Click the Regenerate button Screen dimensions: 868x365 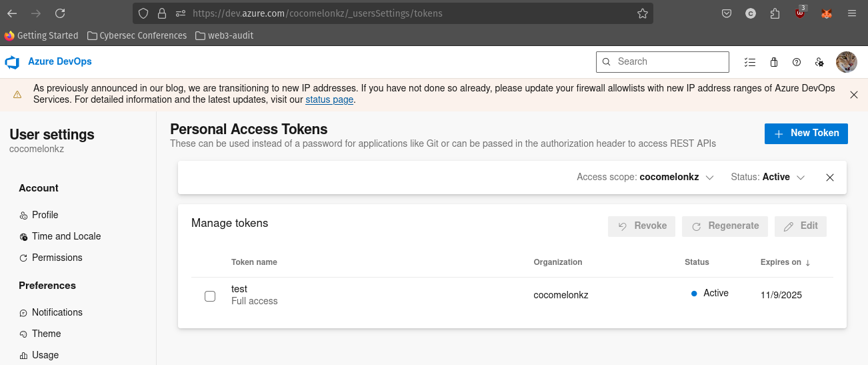tap(725, 226)
